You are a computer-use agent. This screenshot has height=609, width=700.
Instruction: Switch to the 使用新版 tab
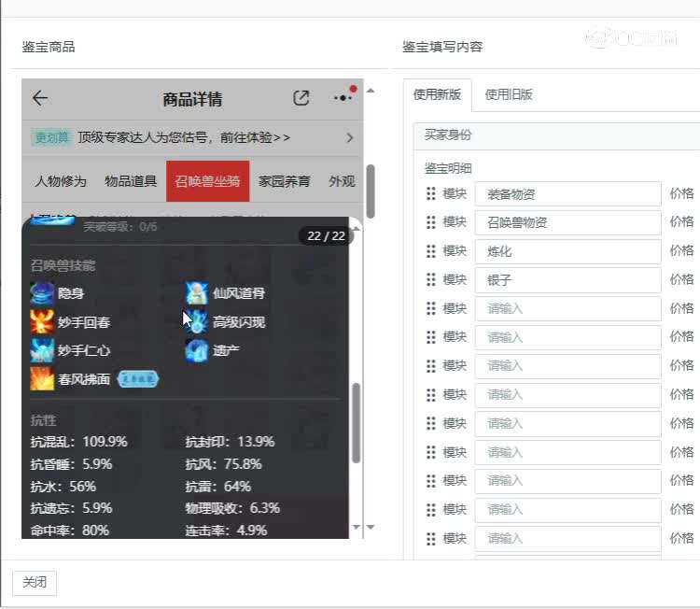tap(437, 94)
